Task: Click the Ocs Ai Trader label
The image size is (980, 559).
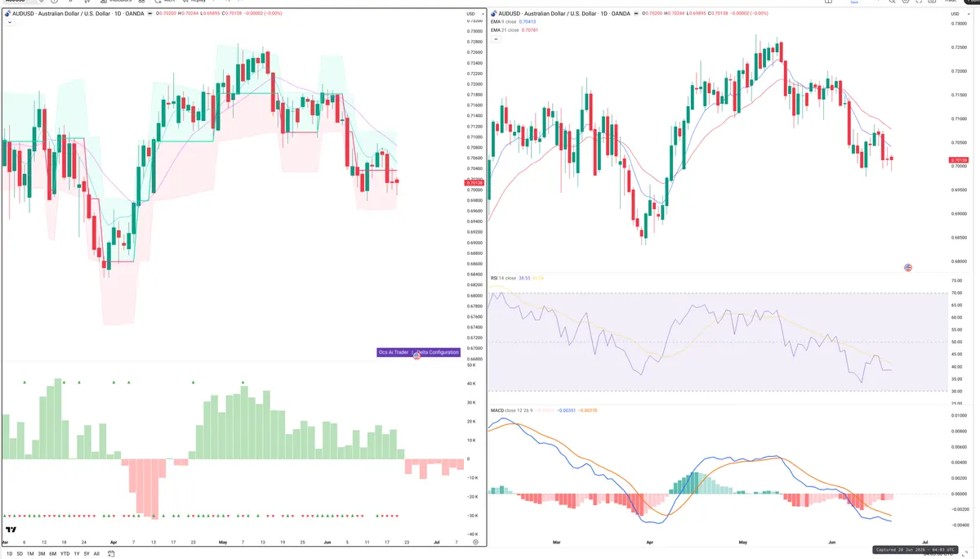Action: pos(393,352)
